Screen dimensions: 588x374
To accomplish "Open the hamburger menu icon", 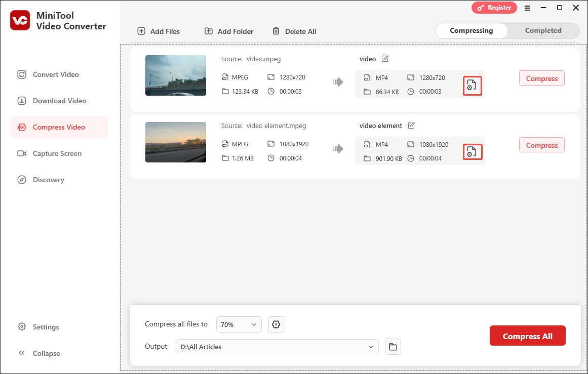I will click(x=527, y=8).
